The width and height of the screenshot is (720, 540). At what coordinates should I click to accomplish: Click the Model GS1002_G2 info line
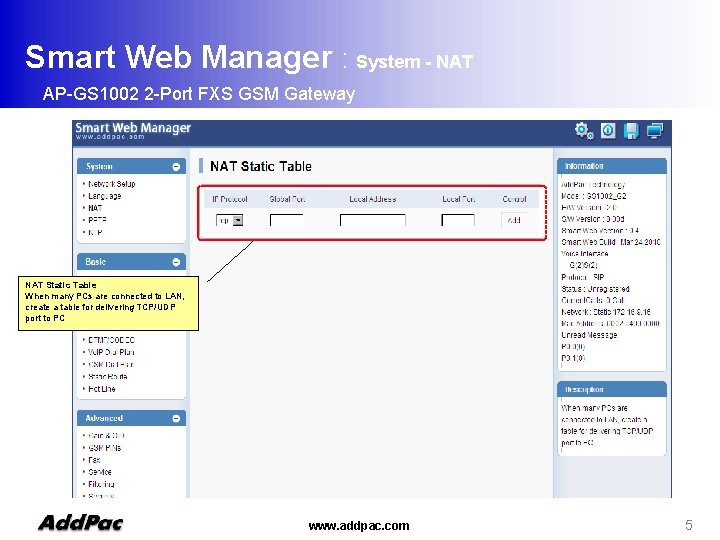coord(594,196)
